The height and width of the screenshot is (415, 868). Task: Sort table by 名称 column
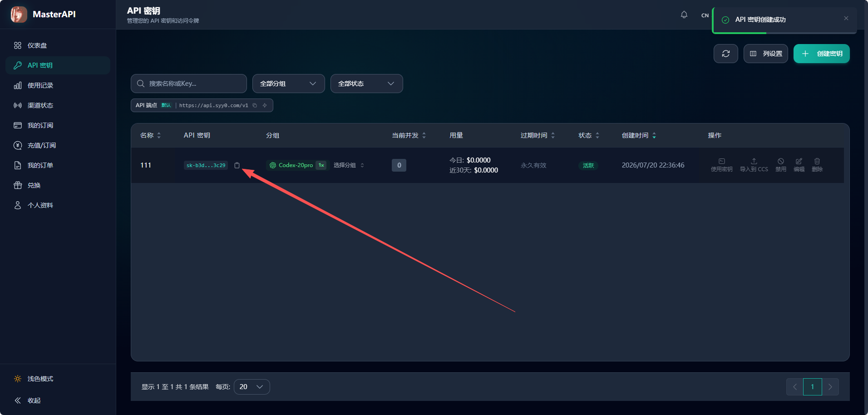pos(151,135)
